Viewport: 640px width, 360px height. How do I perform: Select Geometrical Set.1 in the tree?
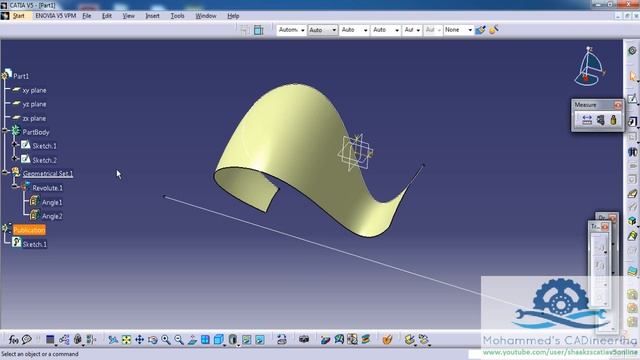[48, 173]
